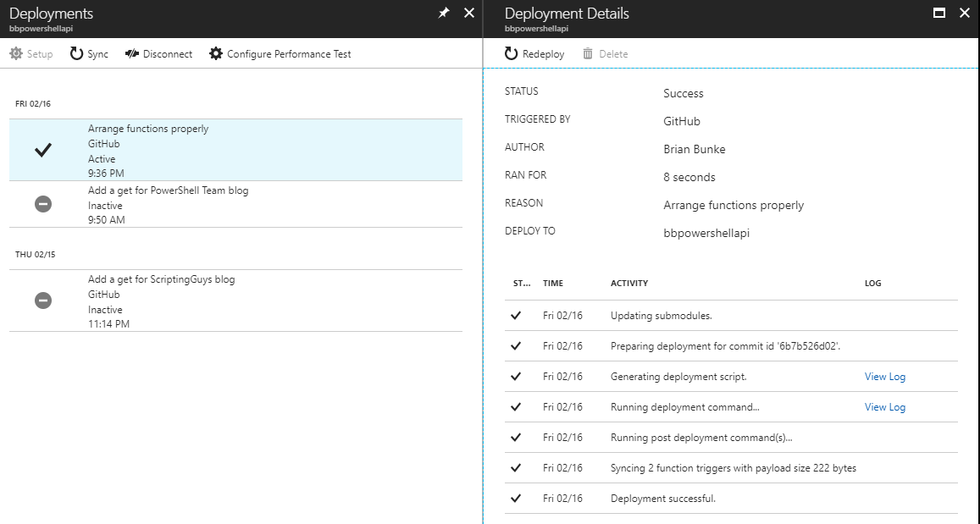
Task: Click the Inactive status icon for PowerShell Team blog deployment
Action: point(43,203)
